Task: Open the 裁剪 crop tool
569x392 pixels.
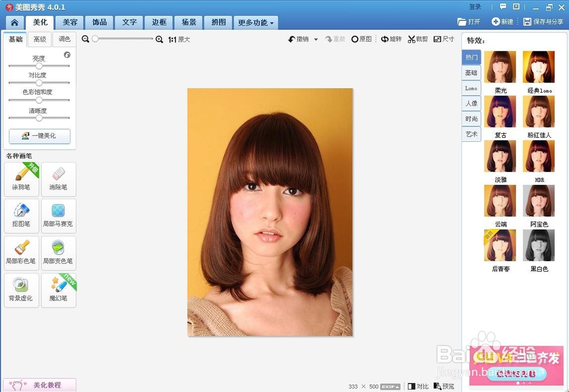Action: tap(418, 39)
